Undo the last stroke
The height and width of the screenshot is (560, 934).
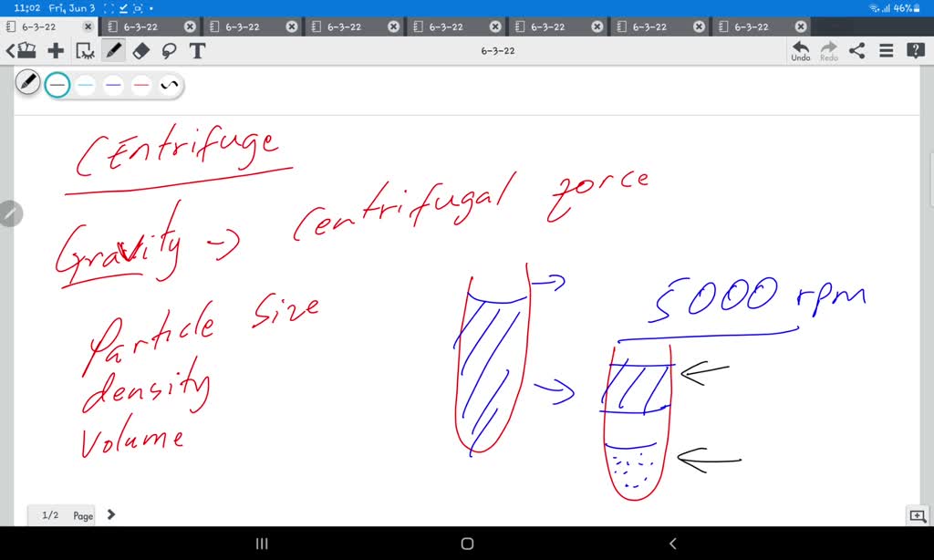[801, 51]
